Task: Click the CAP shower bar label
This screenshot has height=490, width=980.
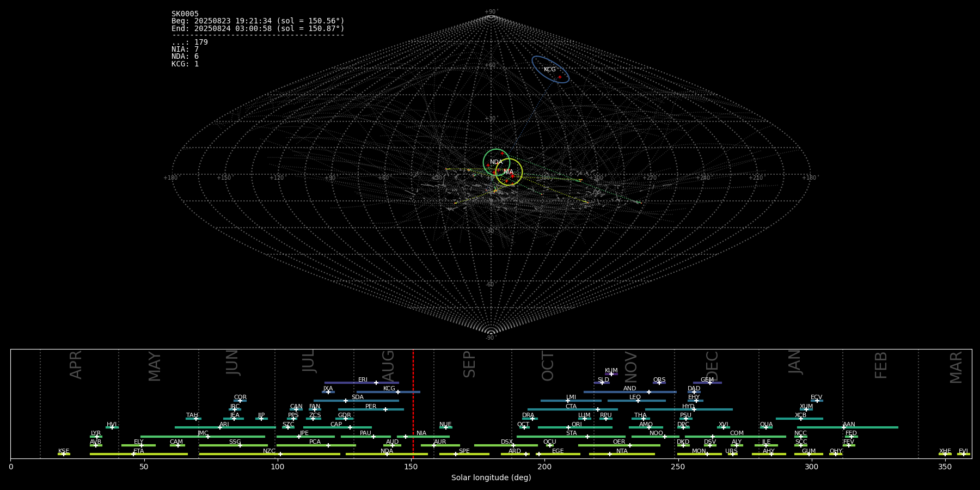Action: 336,425
